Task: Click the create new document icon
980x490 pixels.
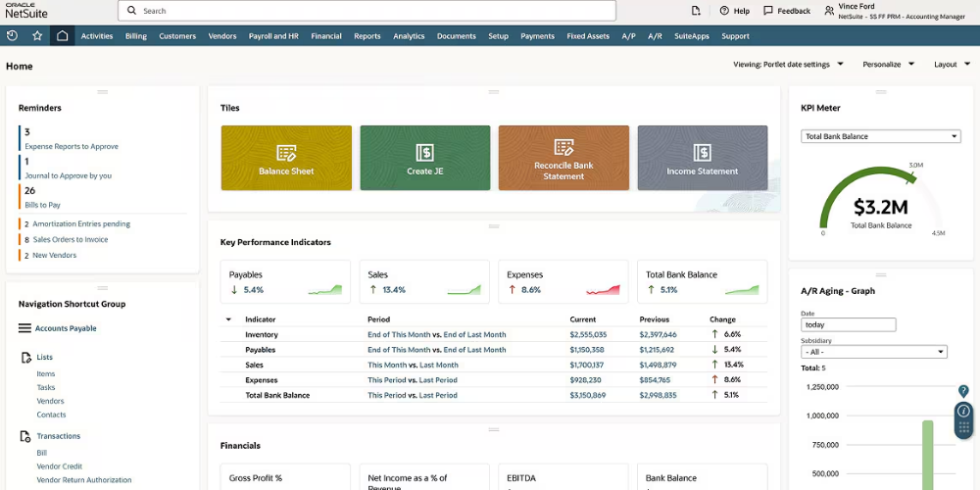Action: 696,11
